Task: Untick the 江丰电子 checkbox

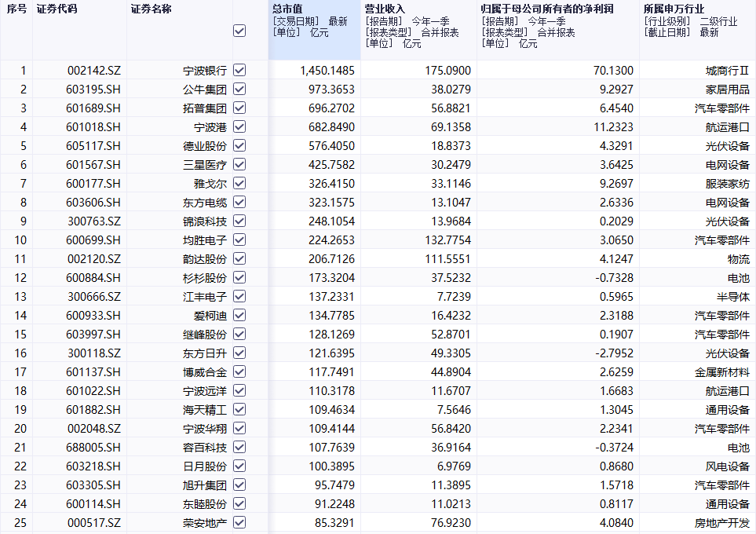Action: 239,296
